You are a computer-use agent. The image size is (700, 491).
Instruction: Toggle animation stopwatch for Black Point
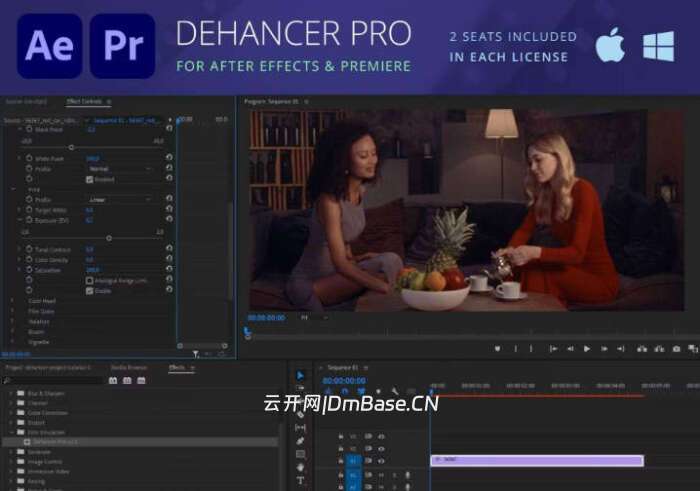29,129
